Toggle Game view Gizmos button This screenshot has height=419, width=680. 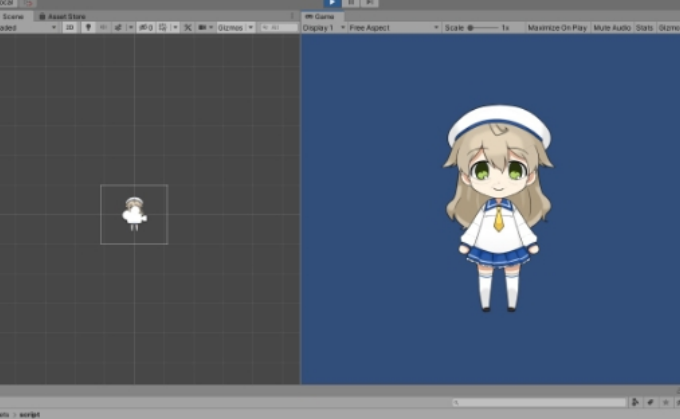669,28
